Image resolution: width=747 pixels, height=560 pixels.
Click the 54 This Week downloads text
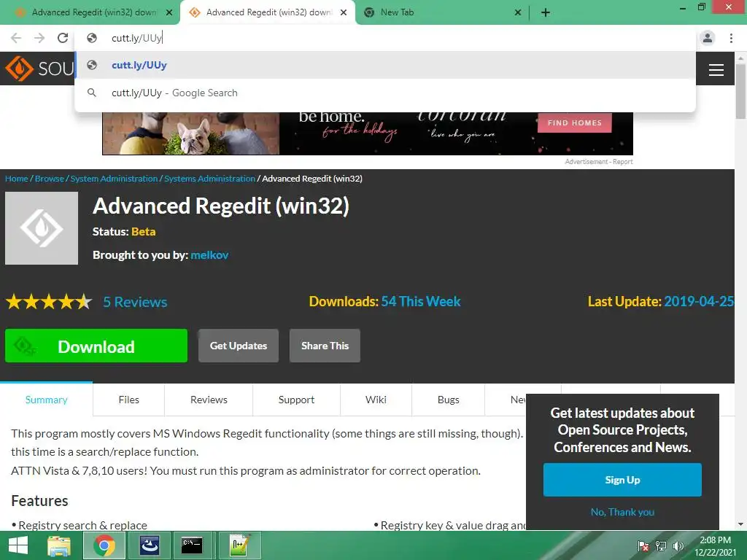point(421,301)
